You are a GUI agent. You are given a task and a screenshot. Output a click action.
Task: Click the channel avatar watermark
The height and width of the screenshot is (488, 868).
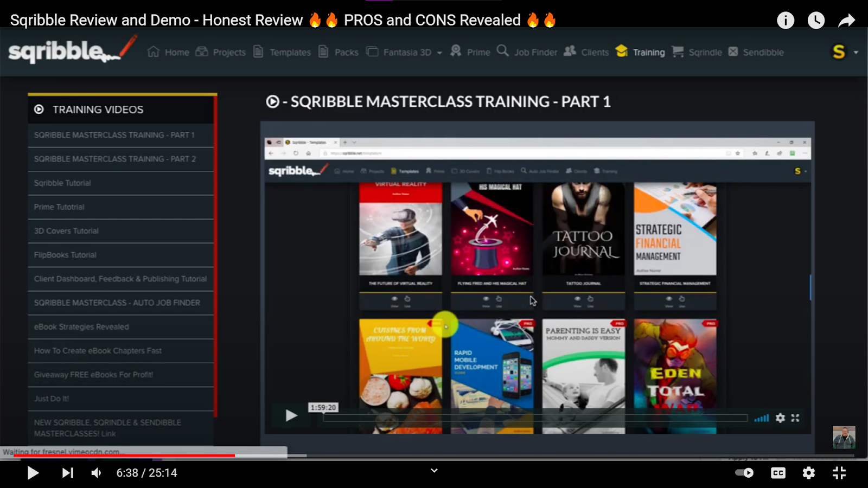tap(844, 438)
